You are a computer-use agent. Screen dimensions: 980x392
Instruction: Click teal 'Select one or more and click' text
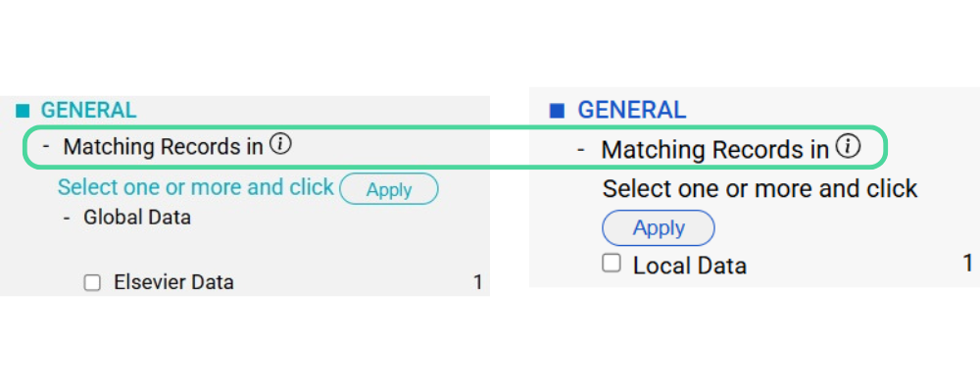(196, 187)
